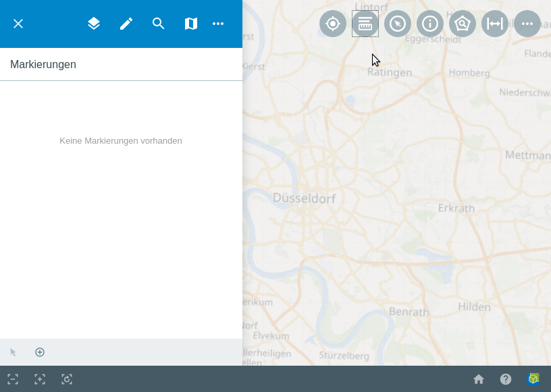
Task: Open help from the question mark icon
Action: [x=506, y=379]
